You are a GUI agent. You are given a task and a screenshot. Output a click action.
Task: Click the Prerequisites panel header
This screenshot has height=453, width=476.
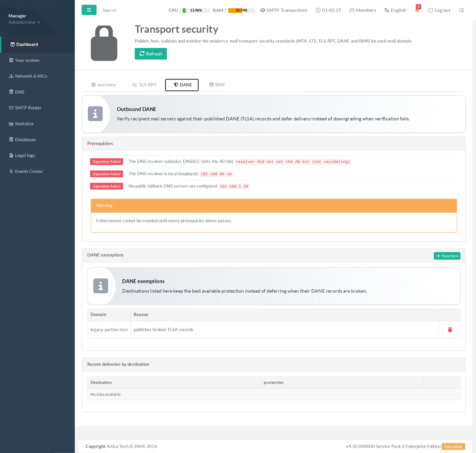(273, 144)
